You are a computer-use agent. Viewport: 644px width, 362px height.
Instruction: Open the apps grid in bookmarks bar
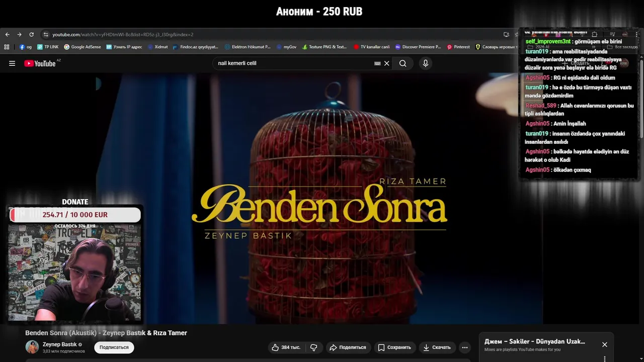click(7, 47)
